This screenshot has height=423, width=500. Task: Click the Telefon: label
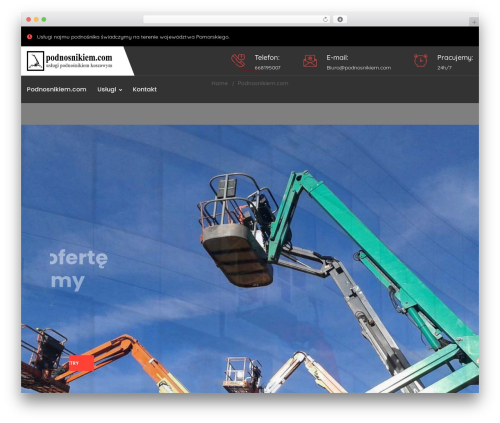[267, 58]
